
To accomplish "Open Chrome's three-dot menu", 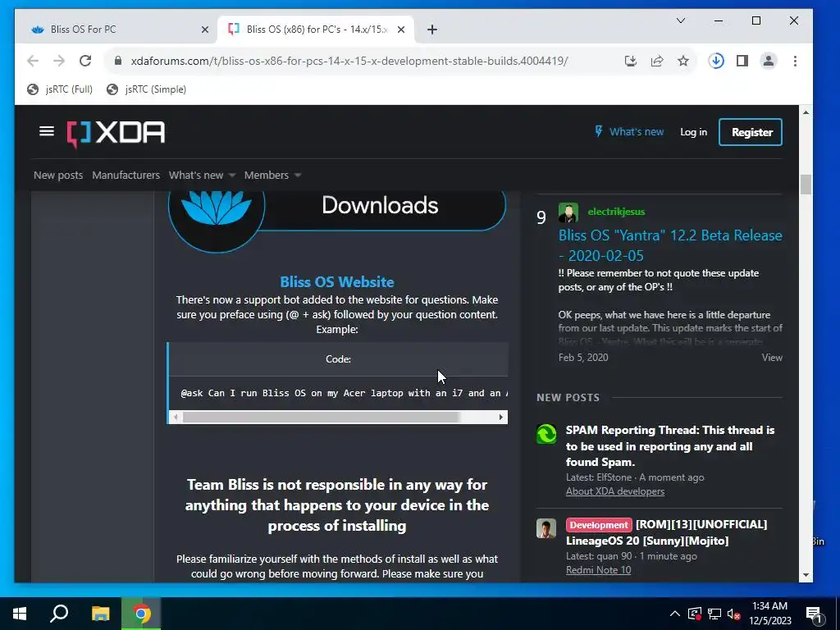I will point(795,61).
